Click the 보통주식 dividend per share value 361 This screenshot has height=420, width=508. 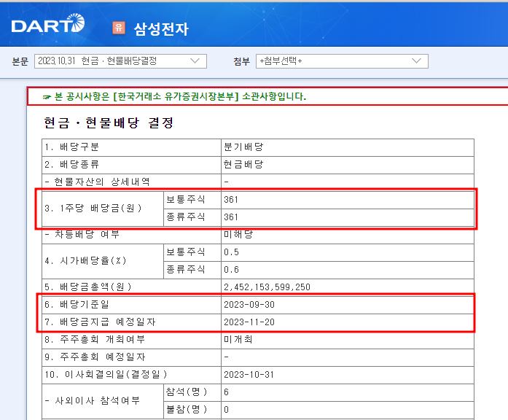(231, 199)
